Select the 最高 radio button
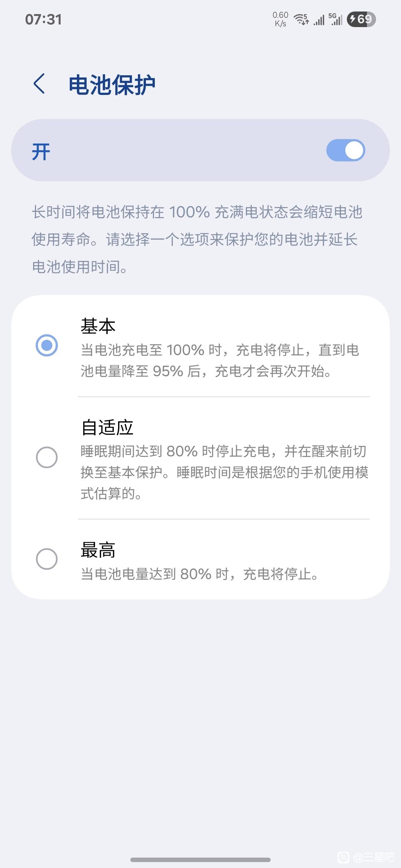Image resolution: width=401 pixels, height=868 pixels. coord(47,559)
